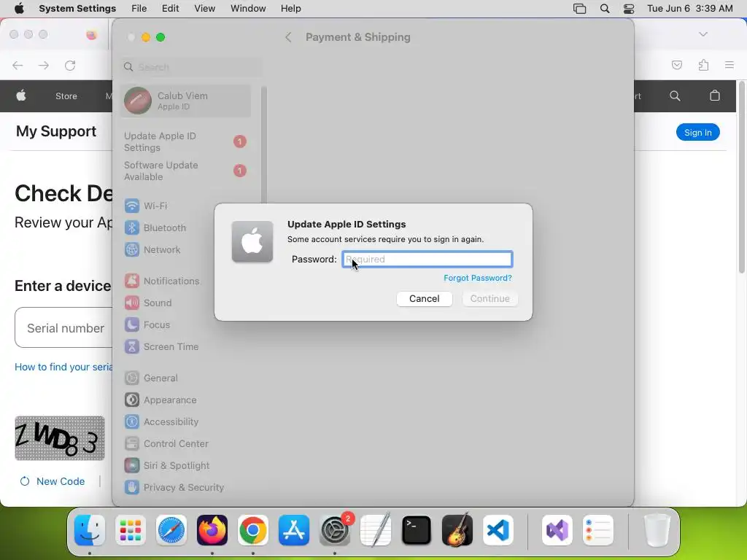Select Calub Viem Apple ID profile
Image resolution: width=747 pixels, height=560 pixels.
[186, 101]
